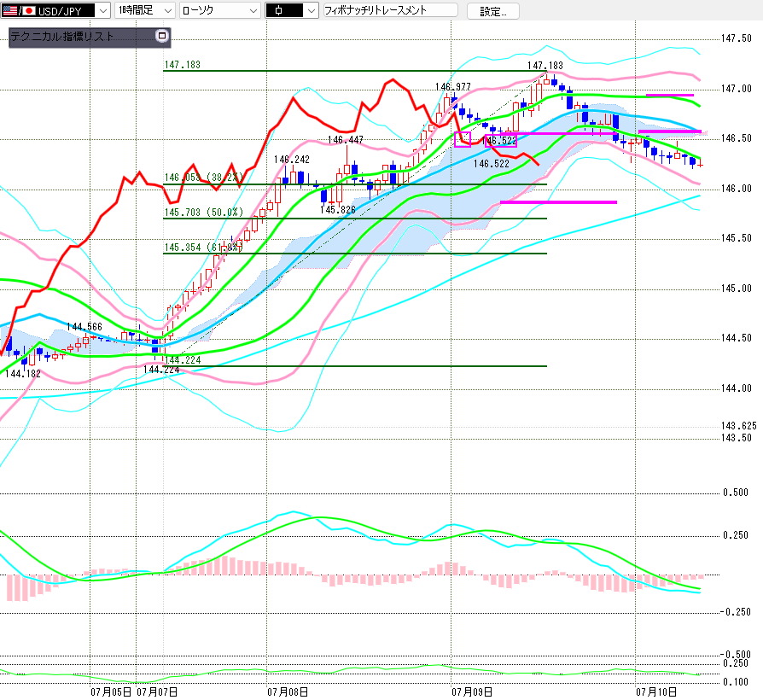Click the 144.00 price axis label
Image resolution: width=763 pixels, height=700 pixels.
pyautogui.click(x=736, y=388)
